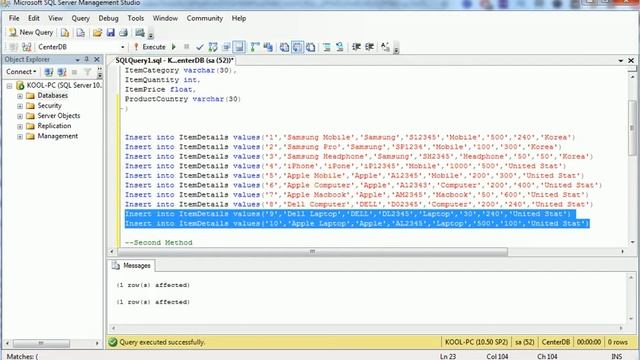Comment out the selected lines icon

click(x=327, y=47)
